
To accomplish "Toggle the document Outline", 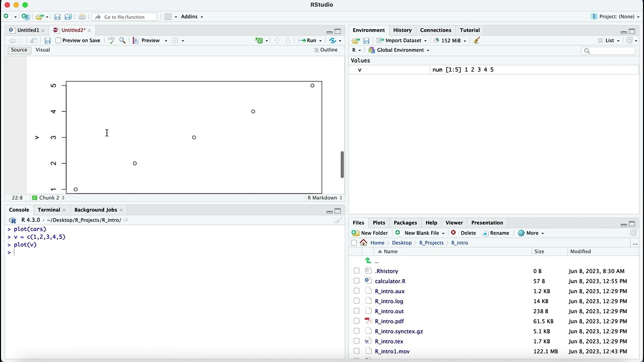I will (x=326, y=50).
